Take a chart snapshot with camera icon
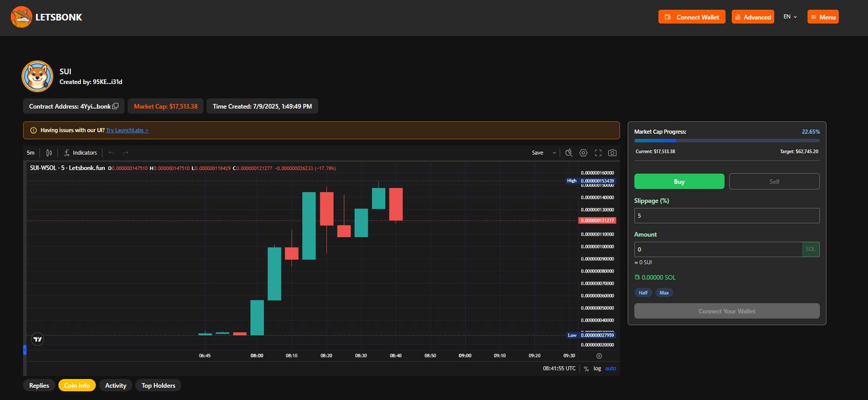This screenshot has height=400, width=868. [x=612, y=153]
